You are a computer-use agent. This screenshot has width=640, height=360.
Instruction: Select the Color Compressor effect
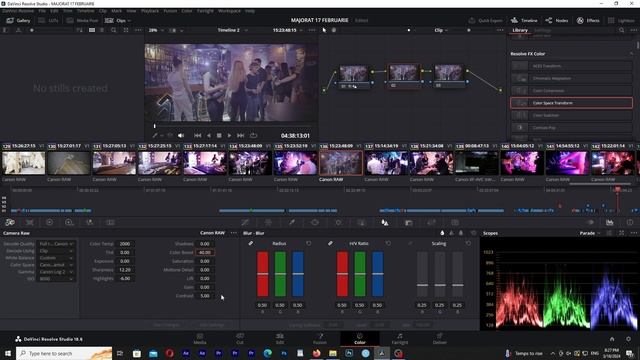click(571, 91)
